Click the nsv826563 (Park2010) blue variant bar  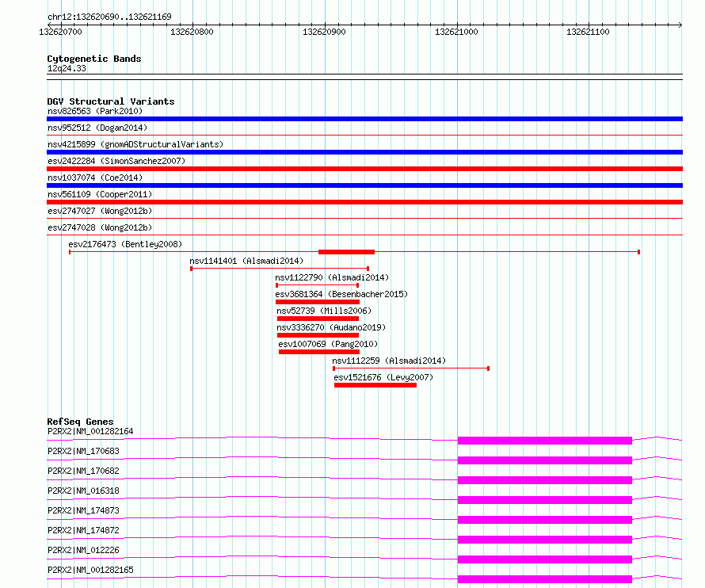(x=364, y=119)
